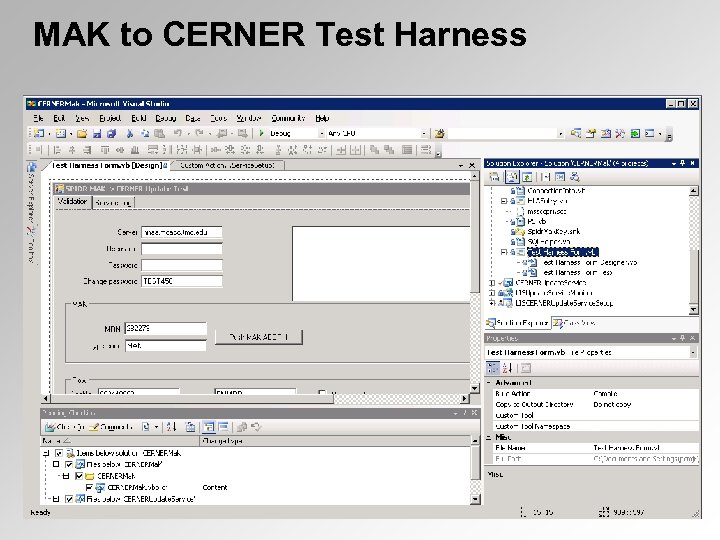This screenshot has width=720, height=540.
Task: Click the Save floppy disk icon
Action: pos(97,134)
